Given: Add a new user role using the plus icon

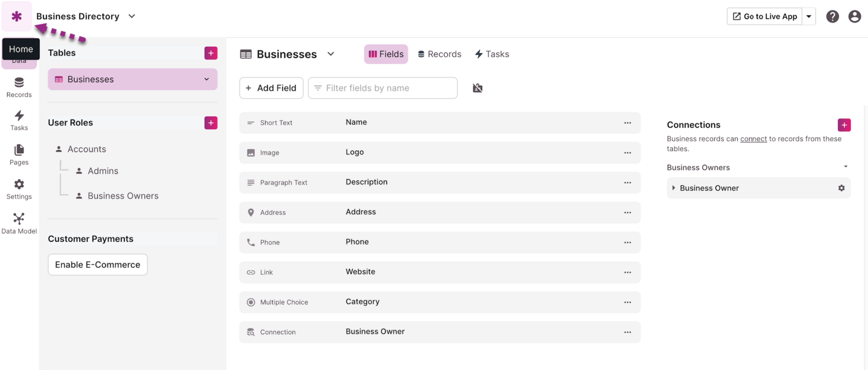Looking at the screenshot, I should pyautogui.click(x=211, y=123).
